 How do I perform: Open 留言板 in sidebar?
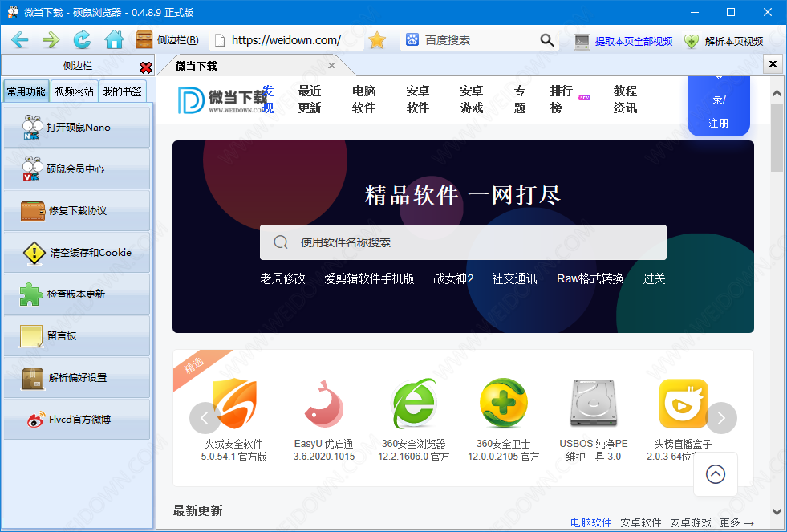click(x=77, y=335)
